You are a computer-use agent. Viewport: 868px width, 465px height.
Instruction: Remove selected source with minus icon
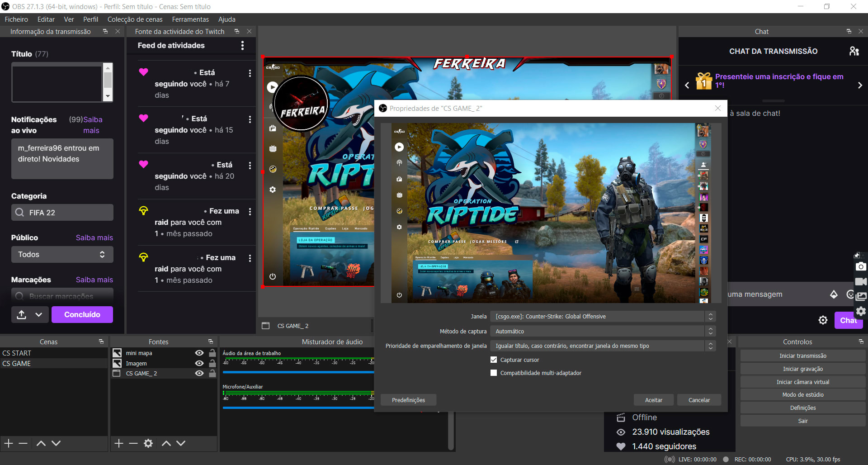(133, 443)
